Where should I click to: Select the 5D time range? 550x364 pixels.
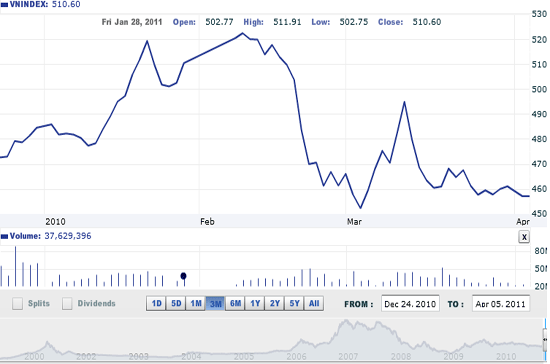[x=176, y=303]
